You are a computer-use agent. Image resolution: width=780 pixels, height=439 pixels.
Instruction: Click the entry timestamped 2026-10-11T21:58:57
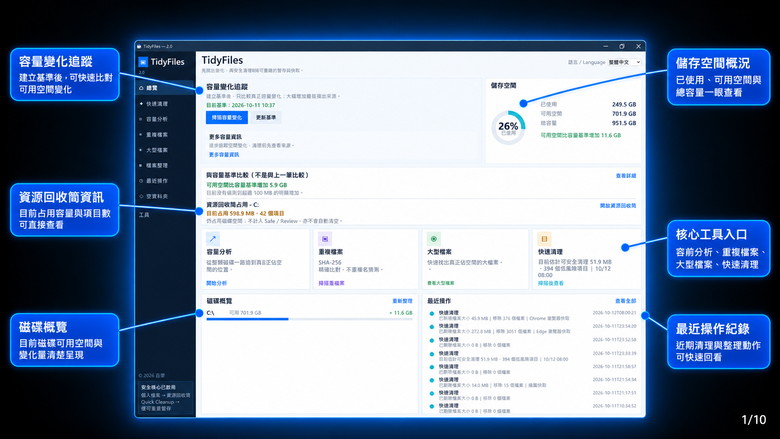point(532,369)
